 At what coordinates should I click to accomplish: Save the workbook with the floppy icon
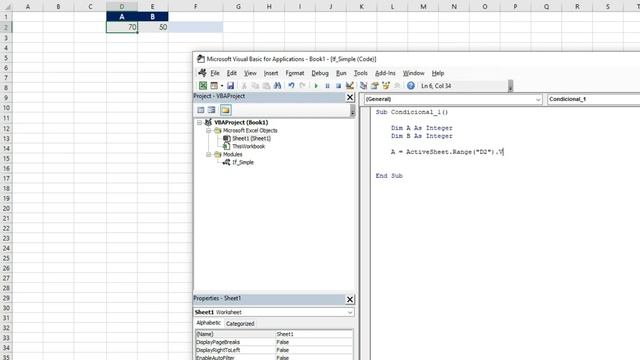coord(231,86)
